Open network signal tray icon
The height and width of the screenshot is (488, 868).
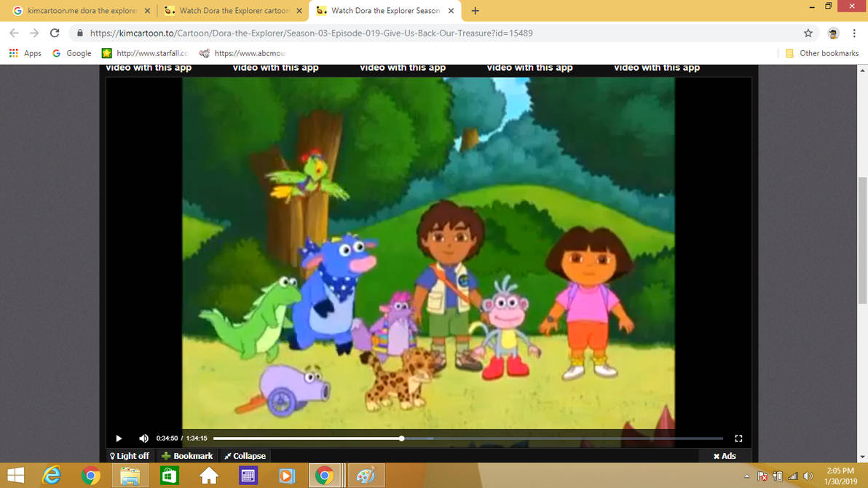(793, 476)
